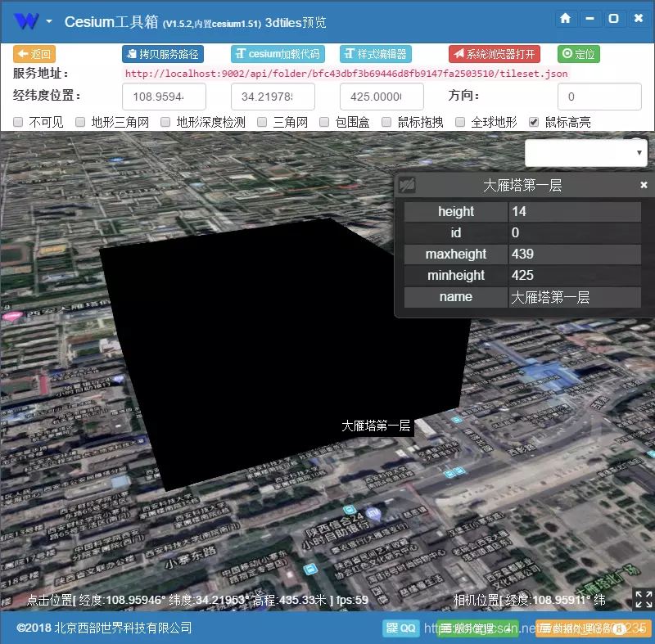Focus the longitude field 108.9594

coord(164,97)
